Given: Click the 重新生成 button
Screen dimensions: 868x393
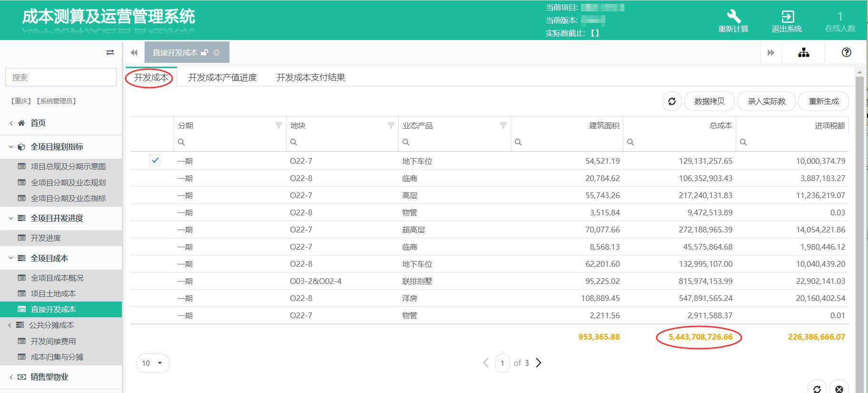Looking at the screenshot, I should (x=823, y=101).
